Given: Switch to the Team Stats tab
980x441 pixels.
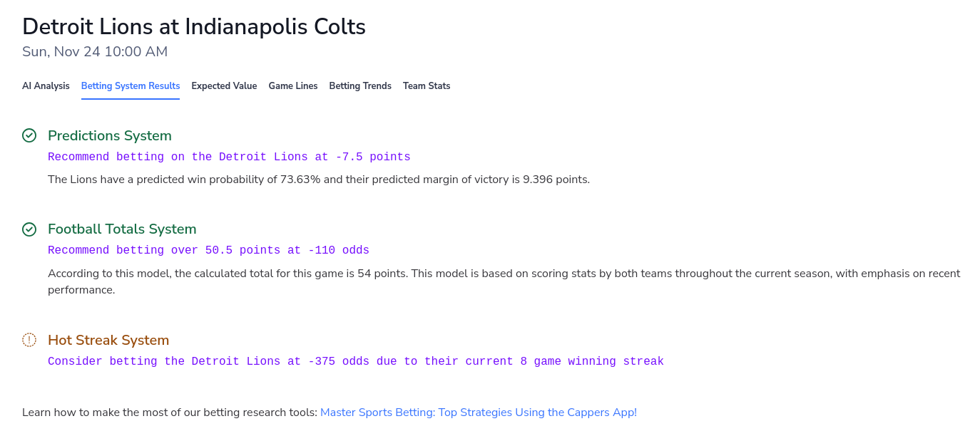Looking at the screenshot, I should coord(426,85).
